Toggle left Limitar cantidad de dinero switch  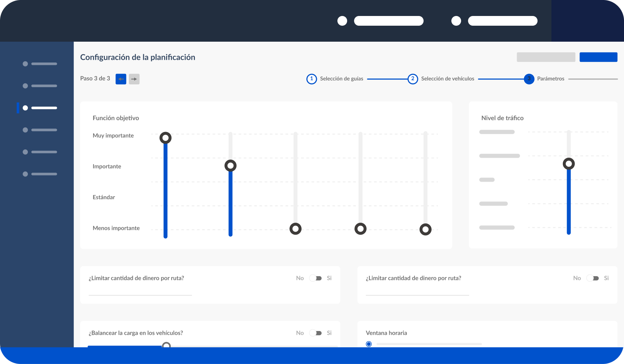(315, 278)
